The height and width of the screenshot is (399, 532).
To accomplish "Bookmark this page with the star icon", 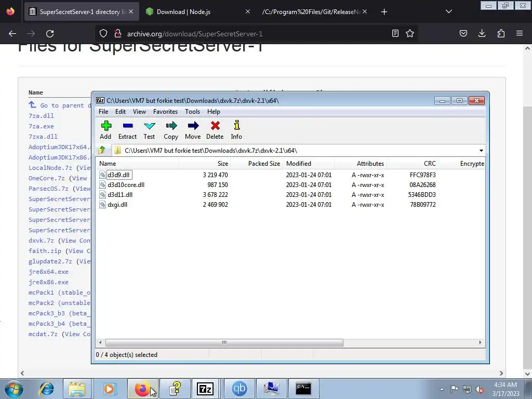I will coord(410,33).
